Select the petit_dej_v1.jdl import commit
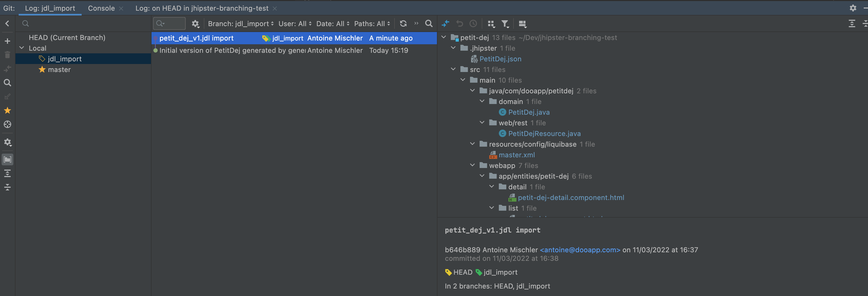The width and height of the screenshot is (868, 296). tap(294, 38)
